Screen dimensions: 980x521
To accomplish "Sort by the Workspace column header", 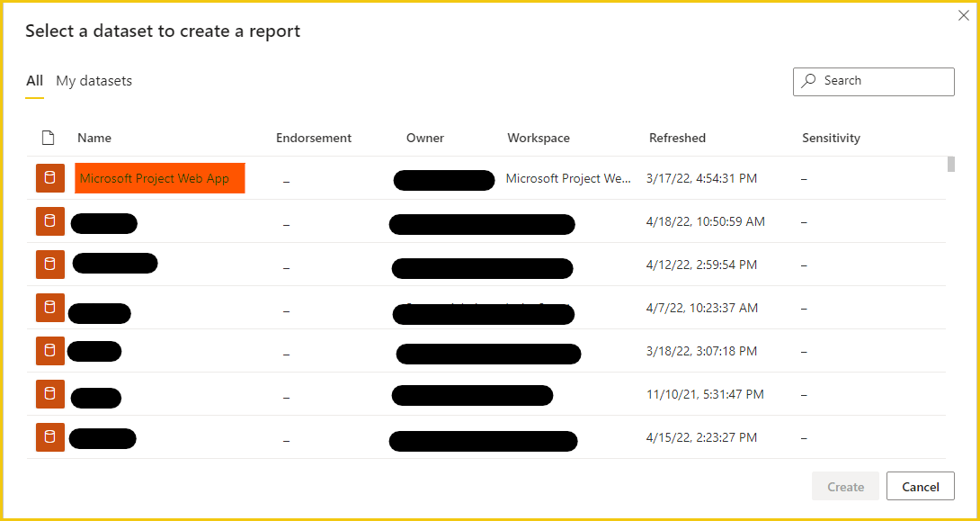I will pos(539,139).
